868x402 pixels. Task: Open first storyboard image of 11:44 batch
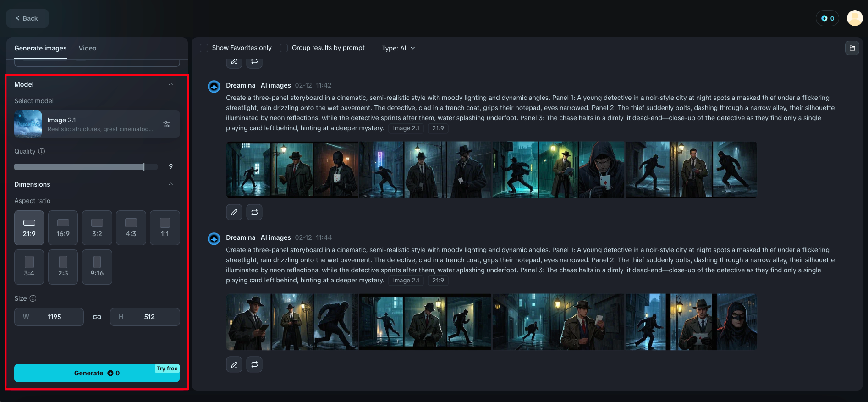(292, 322)
